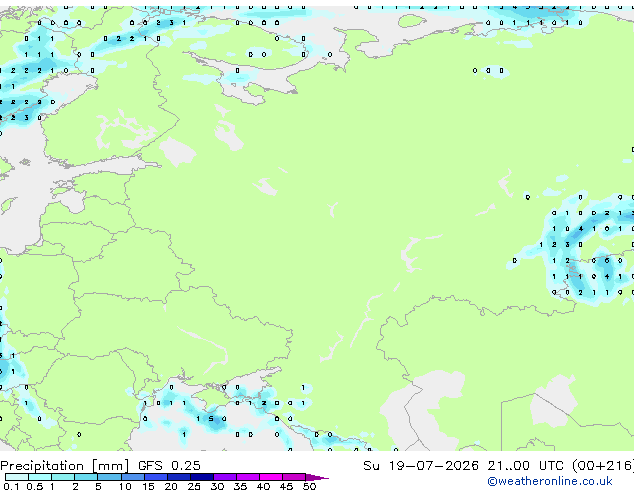Screen dimensions: 634x490
Task: Click the 2–5 mm legend color swatch
Action: point(86,477)
